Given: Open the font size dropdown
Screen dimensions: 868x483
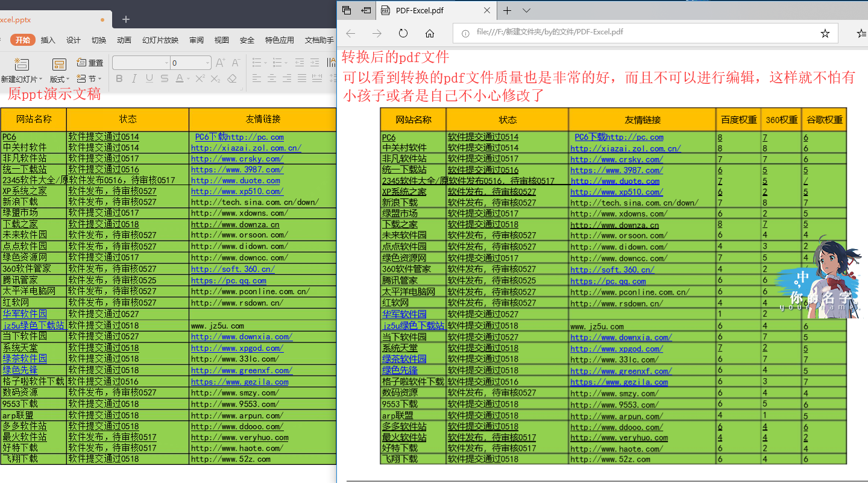Looking at the screenshot, I should 207,63.
